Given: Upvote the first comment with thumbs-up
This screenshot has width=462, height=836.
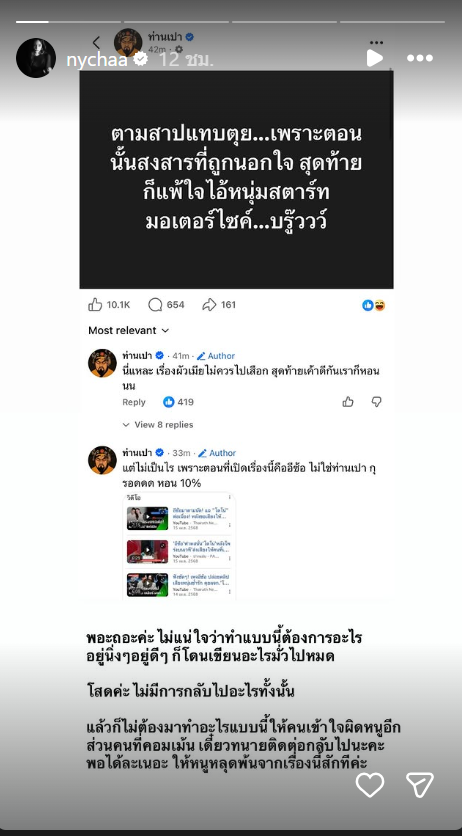Looking at the screenshot, I should tap(348, 402).
